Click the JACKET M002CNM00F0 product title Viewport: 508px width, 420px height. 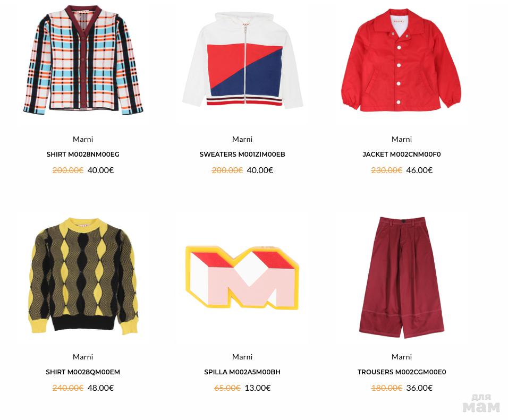(x=402, y=155)
